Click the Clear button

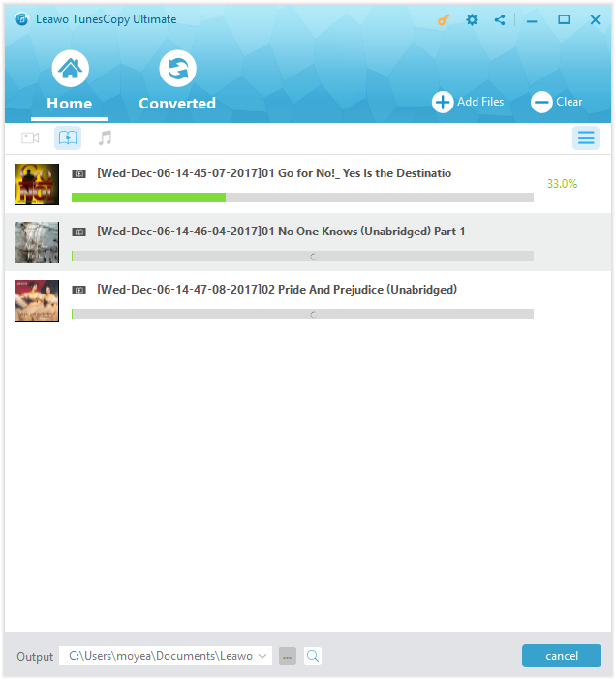557,103
